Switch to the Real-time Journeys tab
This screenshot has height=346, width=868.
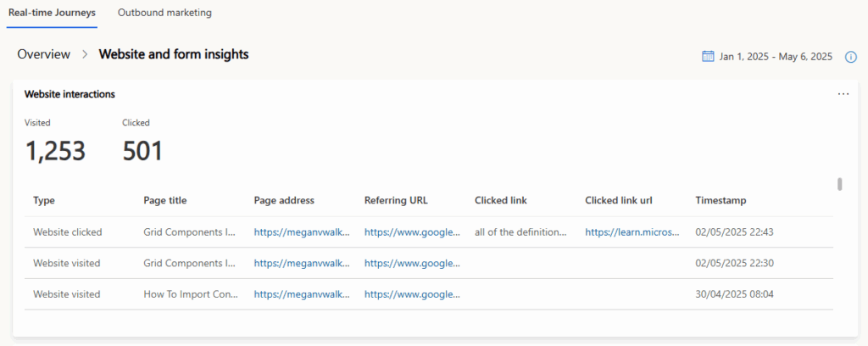(52, 13)
